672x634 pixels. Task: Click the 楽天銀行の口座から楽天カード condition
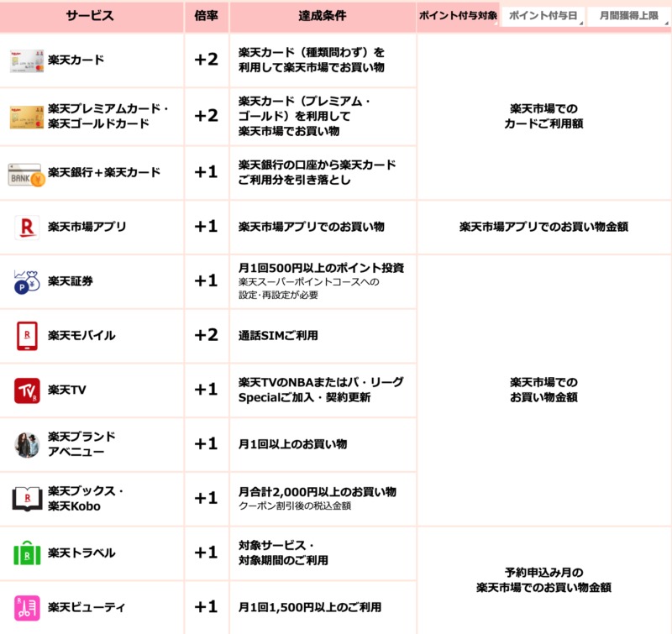pyautogui.click(x=318, y=172)
